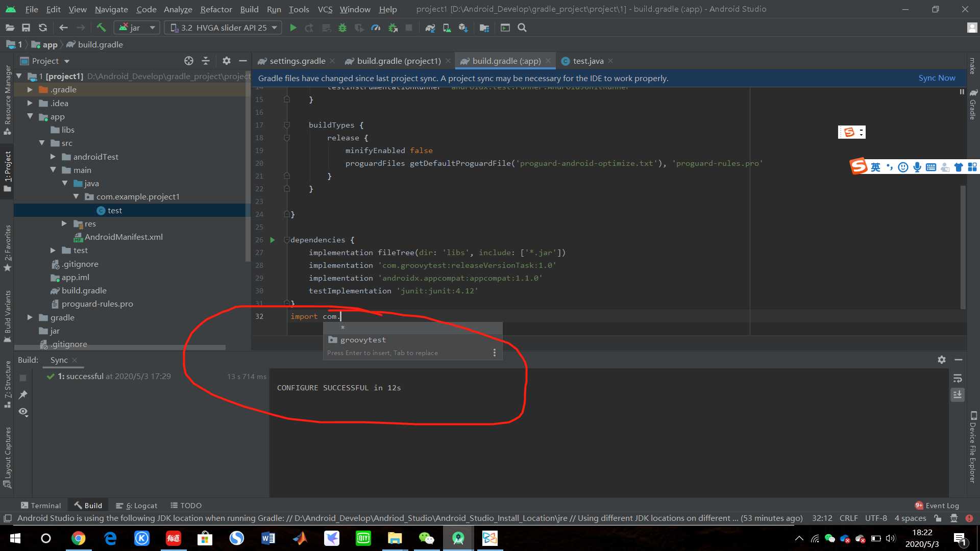Click the AVD Manager device icon
980x551 pixels.
447,28
